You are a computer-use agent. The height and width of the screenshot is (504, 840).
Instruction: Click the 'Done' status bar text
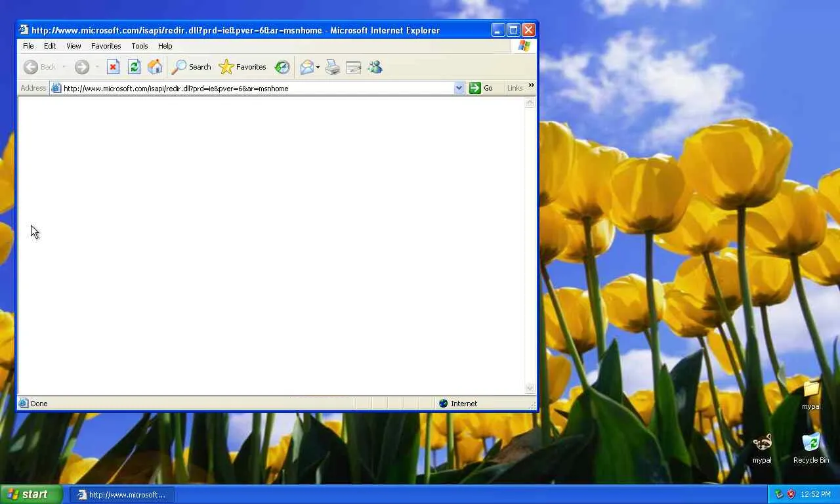point(39,404)
